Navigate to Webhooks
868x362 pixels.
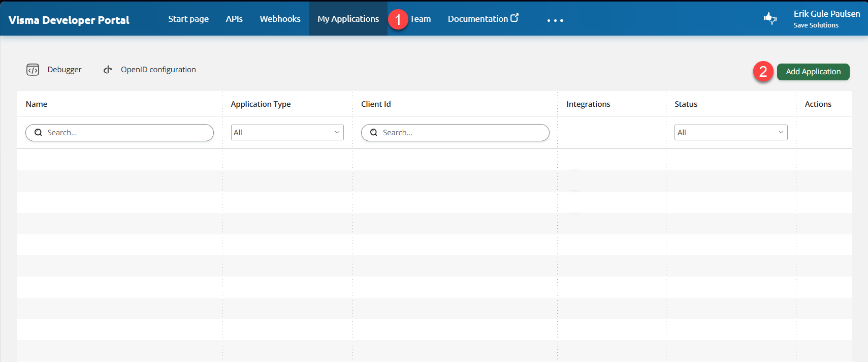click(280, 19)
